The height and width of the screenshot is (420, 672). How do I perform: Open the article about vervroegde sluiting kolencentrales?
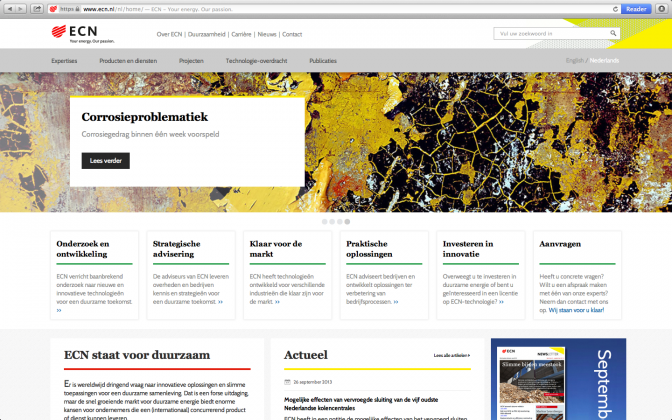click(361, 404)
